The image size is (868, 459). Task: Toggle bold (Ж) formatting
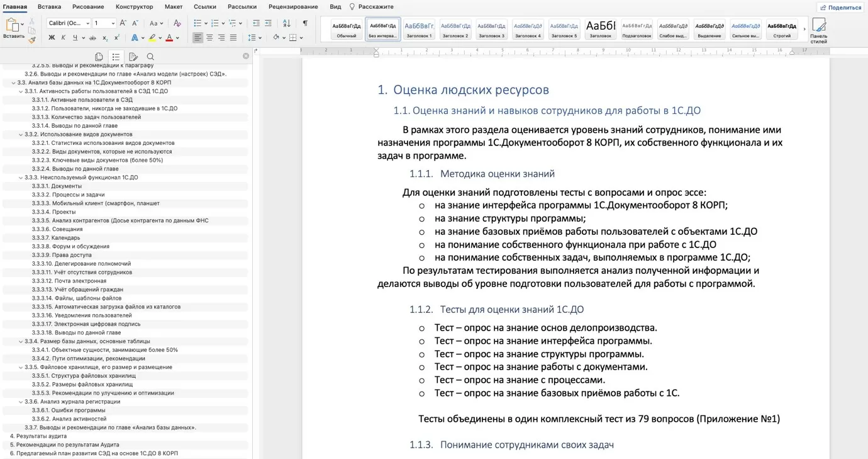point(52,38)
